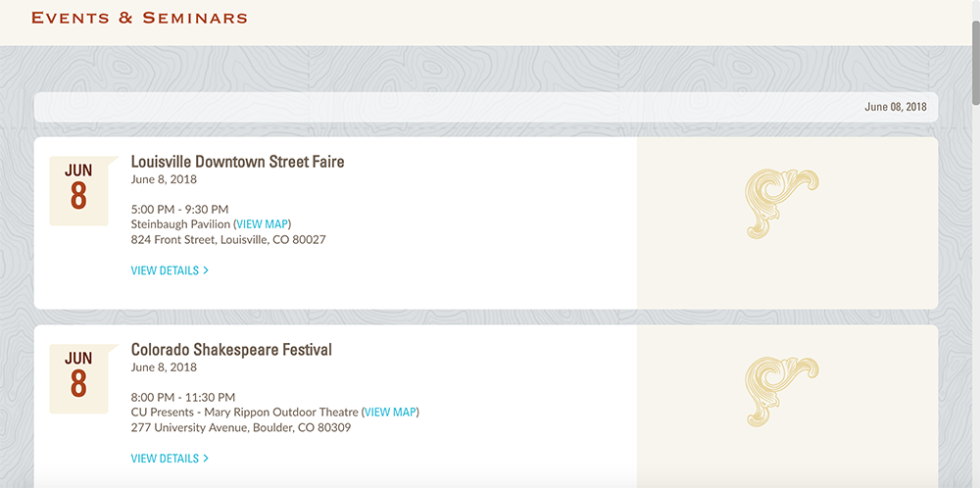Open the Louisville Downtown Street Faire title
This screenshot has height=488, width=980.
237,162
